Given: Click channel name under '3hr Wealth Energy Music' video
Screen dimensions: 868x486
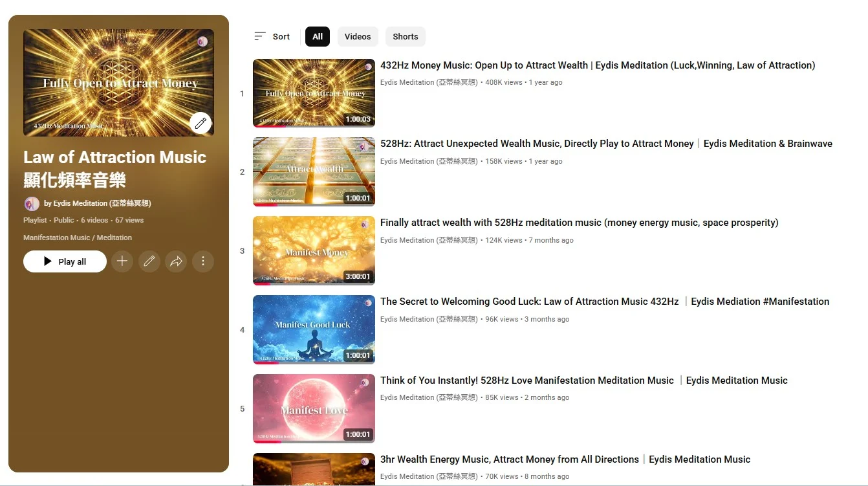Looking at the screenshot, I should (x=429, y=477).
